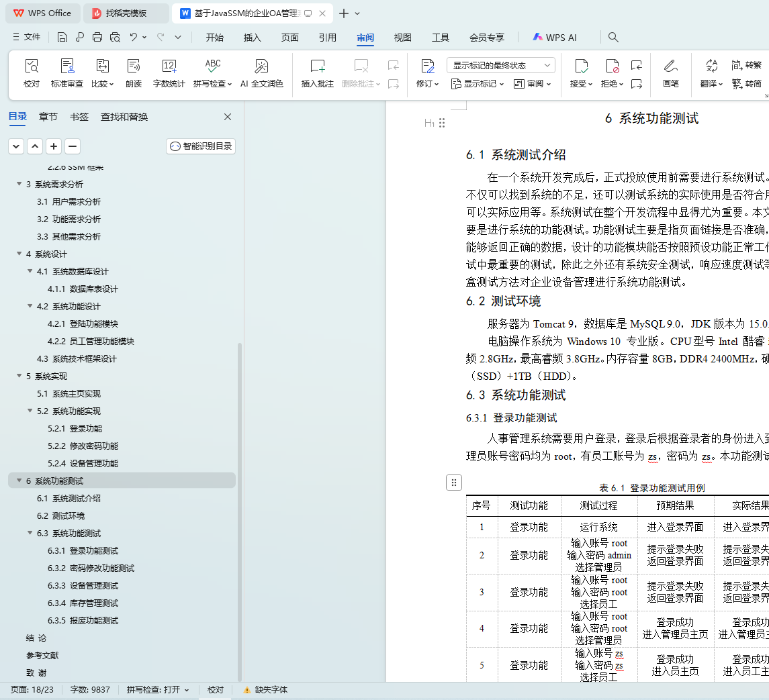The image size is (769, 700).
Task: Collapse outline levels with up chevron
Action: 35,146
